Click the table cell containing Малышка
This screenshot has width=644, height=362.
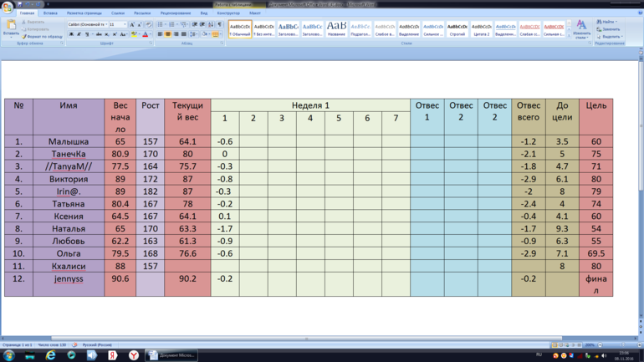click(69, 142)
